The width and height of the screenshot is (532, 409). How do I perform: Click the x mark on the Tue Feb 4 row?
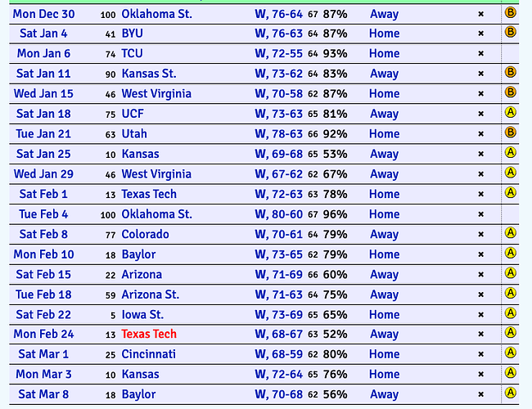(x=480, y=214)
